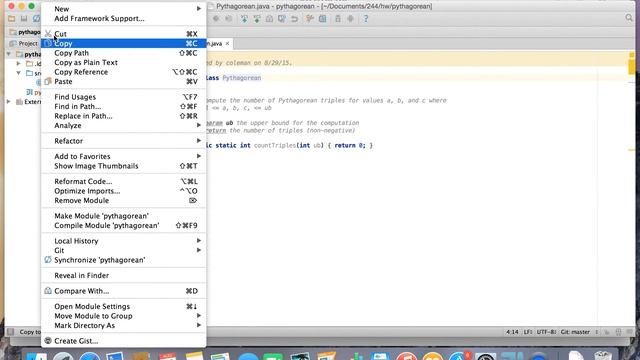Collapse the pythagorean root project node

(9, 54)
